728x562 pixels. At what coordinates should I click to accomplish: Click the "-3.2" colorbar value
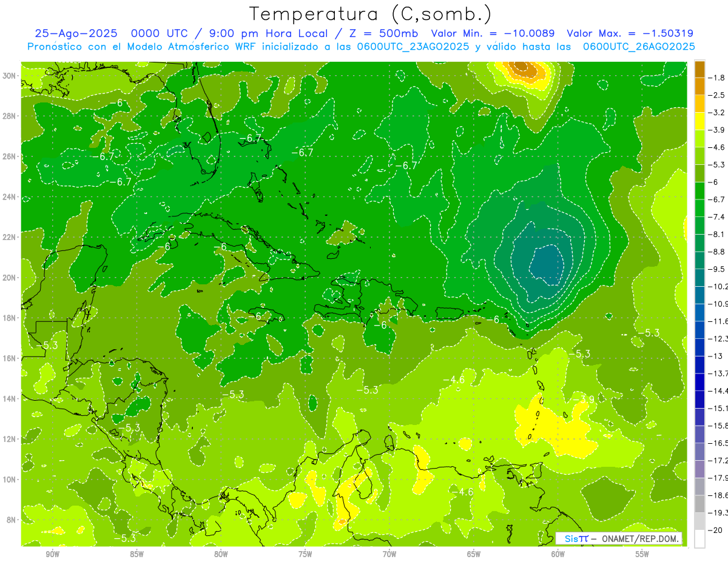tap(718, 112)
